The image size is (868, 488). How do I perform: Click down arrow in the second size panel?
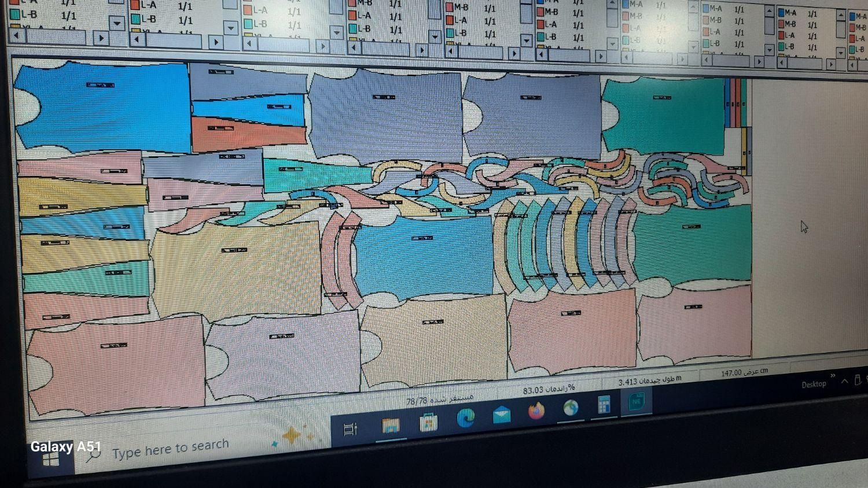pos(230,27)
